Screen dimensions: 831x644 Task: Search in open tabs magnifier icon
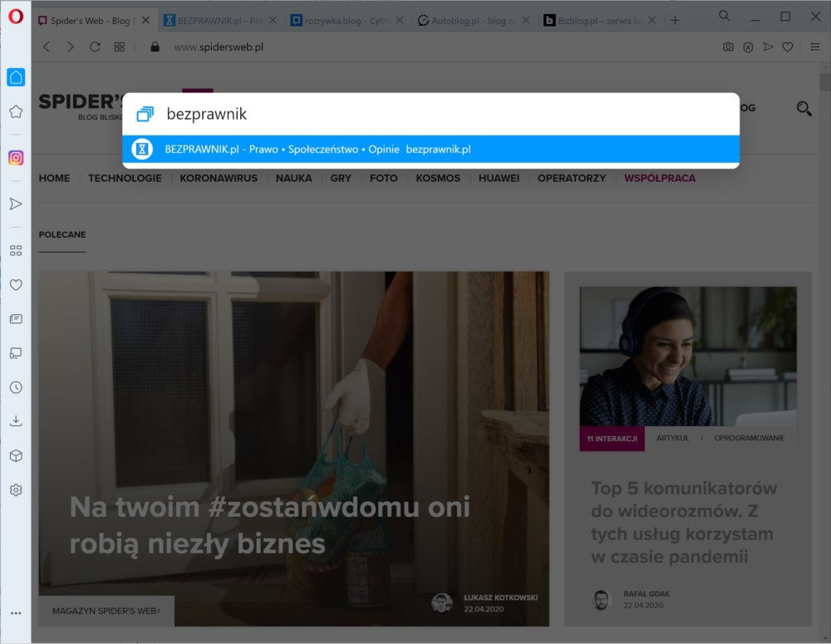725,17
